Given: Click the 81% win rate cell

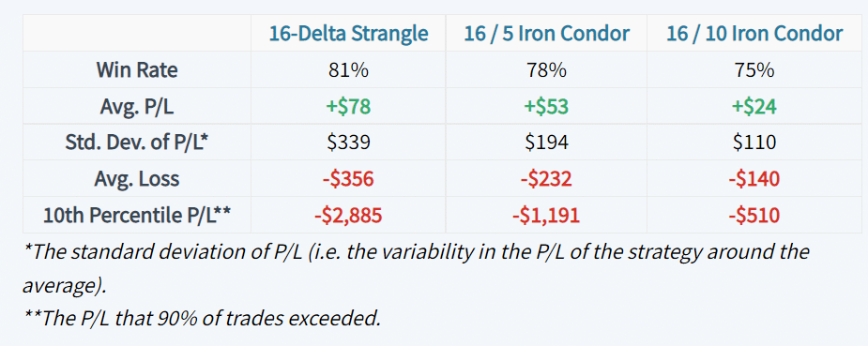Looking at the screenshot, I should [x=348, y=70].
